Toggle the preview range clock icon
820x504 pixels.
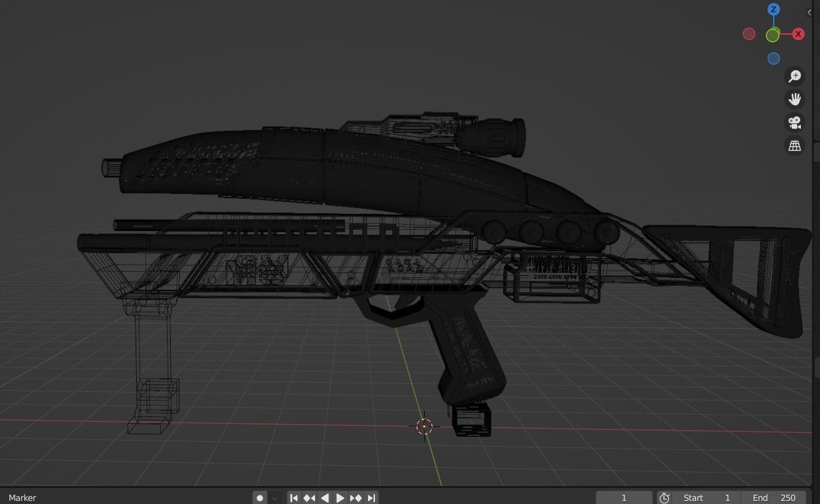664,498
